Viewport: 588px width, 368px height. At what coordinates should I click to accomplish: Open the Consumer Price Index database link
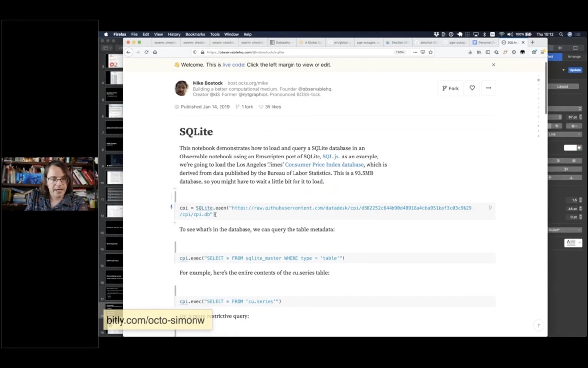[324, 164]
